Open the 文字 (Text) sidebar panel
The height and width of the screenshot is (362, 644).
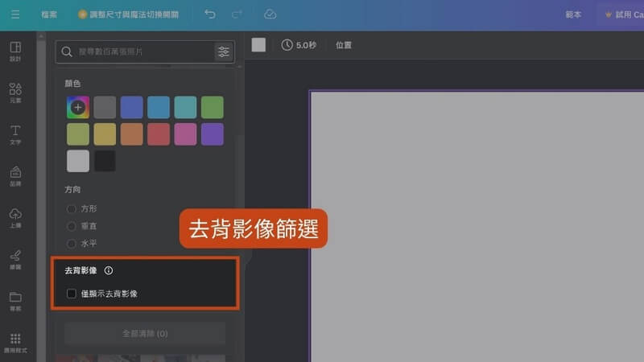(15, 134)
